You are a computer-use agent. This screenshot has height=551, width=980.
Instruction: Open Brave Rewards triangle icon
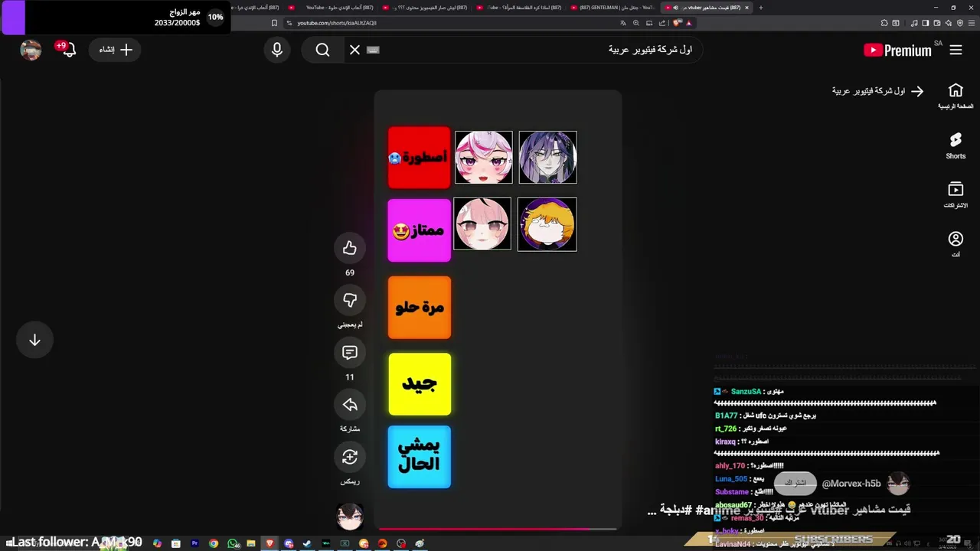[688, 23]
